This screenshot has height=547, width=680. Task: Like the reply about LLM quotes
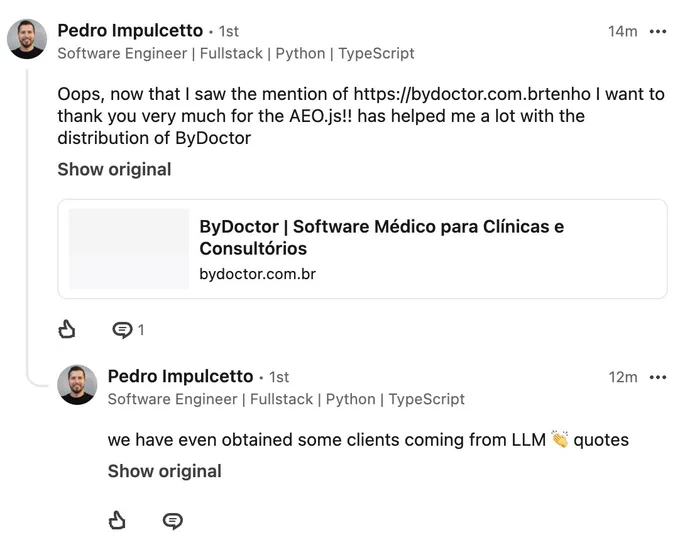(117, 520)
